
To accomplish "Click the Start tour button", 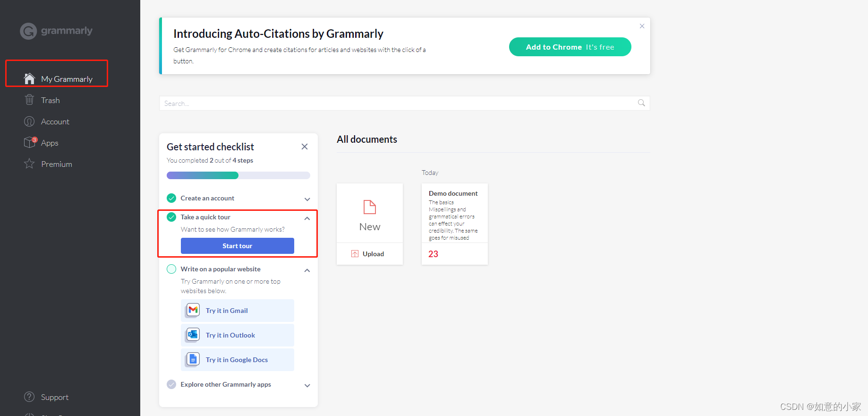I will point(237,246).
